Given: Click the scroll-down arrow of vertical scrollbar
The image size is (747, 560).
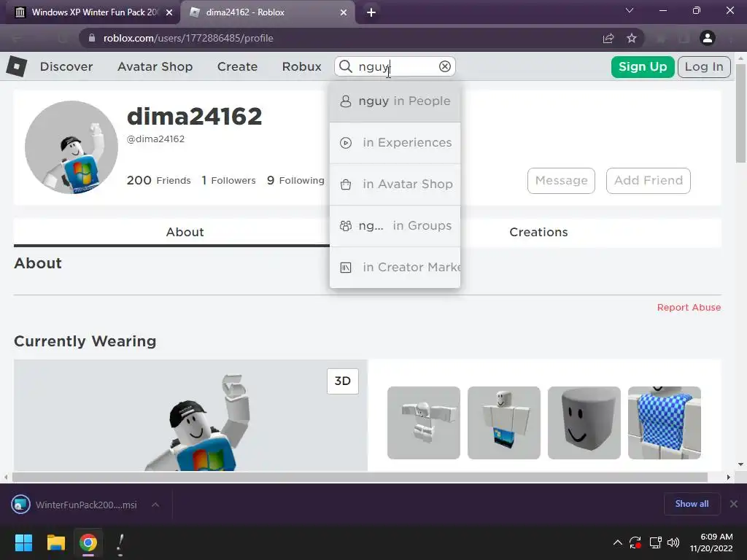Looking at the screenshot, I should point(740,464).
